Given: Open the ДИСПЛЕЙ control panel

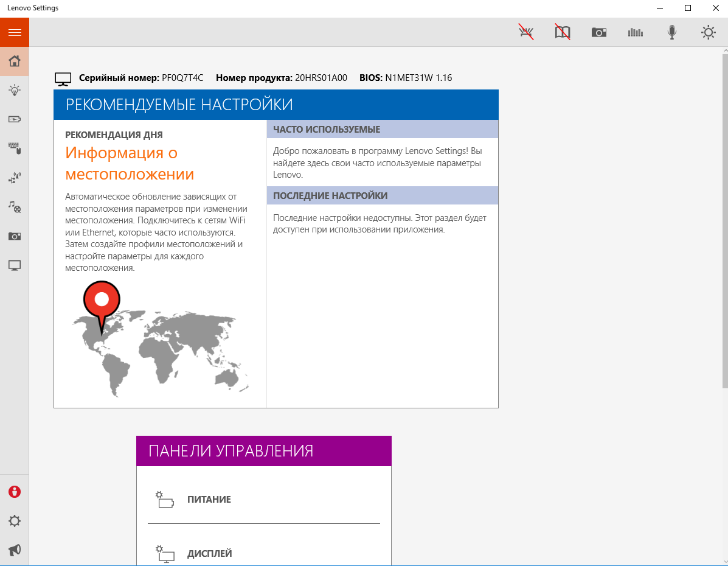Looking at the screenshot, I should tap(264, 553).
